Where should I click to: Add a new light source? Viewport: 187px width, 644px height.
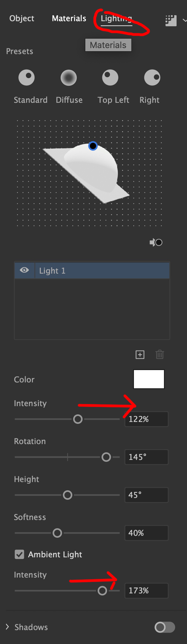pyautogui.click(x=140, y=355)
